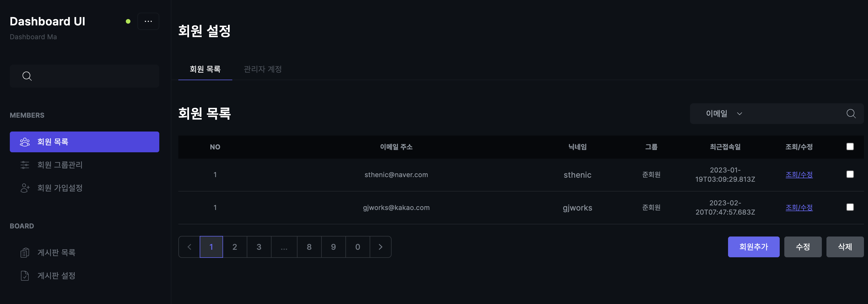Viewport: 868px width, 304px height.
Task: Select page 8 in pagination
Action: coord(309,247)
